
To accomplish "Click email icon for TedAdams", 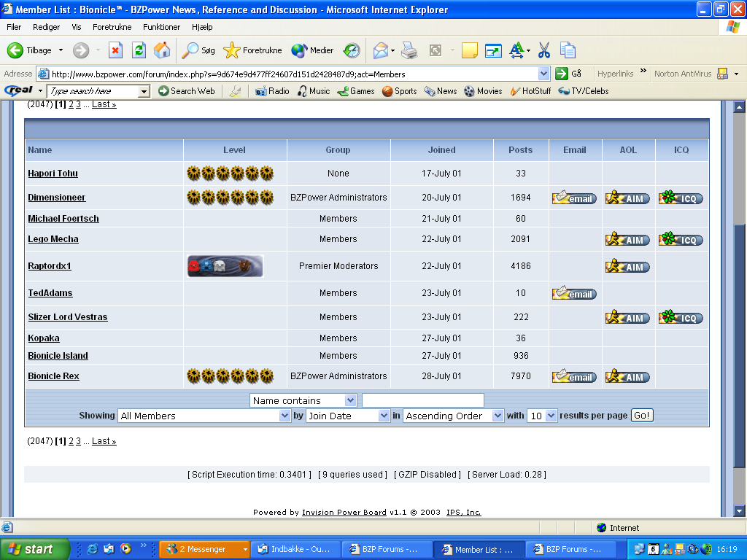I will pos(575,293).
